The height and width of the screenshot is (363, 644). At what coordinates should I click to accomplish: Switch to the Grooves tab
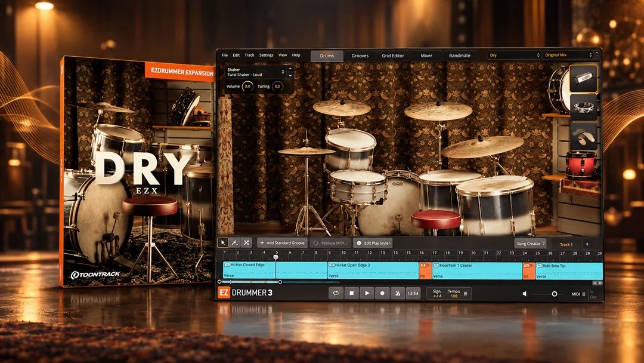pyautogui.click(x=360, y=56)
